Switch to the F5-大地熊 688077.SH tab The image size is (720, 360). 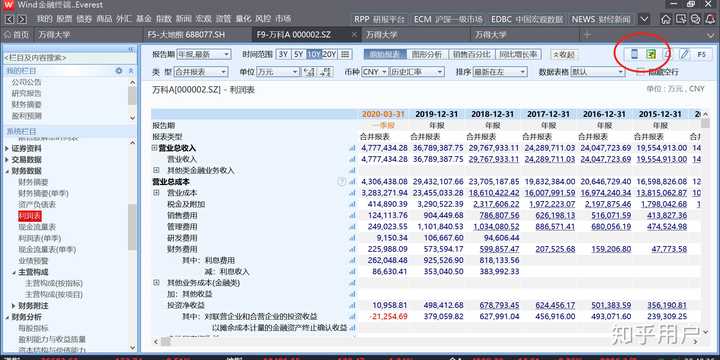(x=186, y=35)
